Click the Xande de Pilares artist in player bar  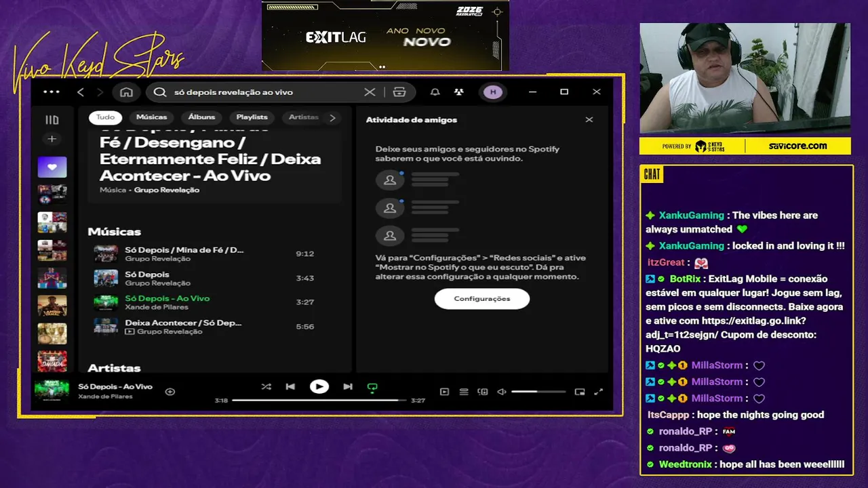point(105,396)
